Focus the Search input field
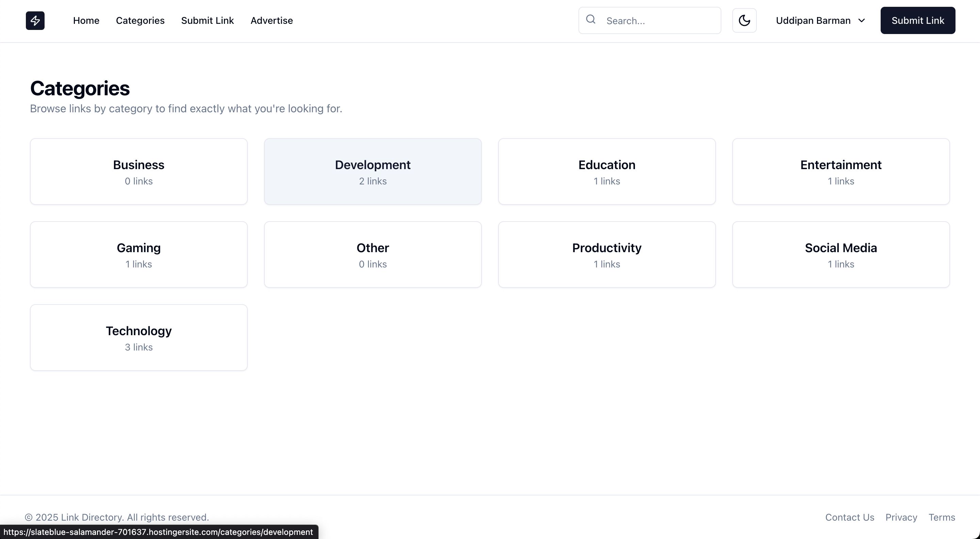 660,21
